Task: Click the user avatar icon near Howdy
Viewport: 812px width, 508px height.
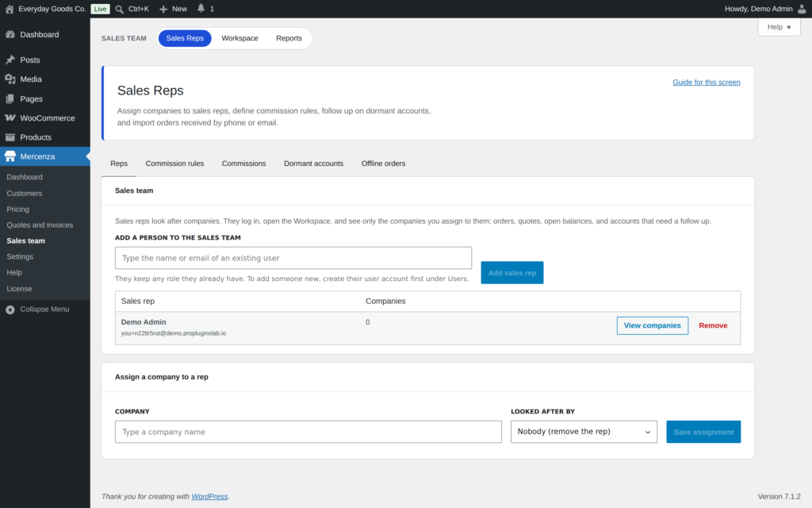Action: click(x=802, y=9)
